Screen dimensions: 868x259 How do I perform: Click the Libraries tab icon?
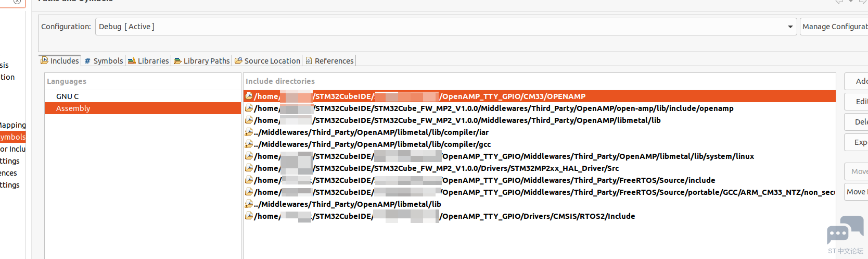click(x=132, y=61)
